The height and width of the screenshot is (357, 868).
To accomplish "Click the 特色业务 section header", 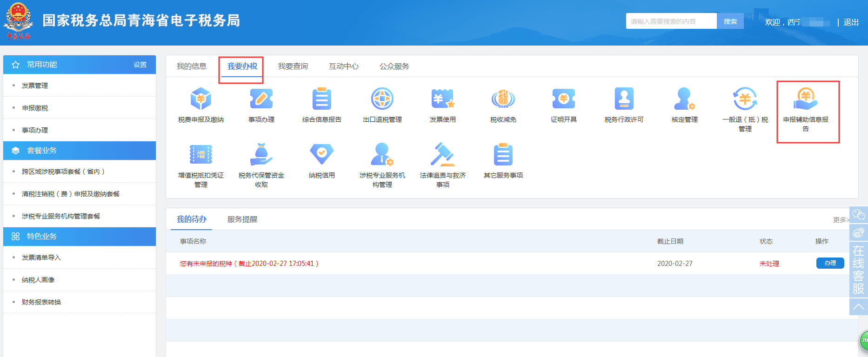I will 80,236.
